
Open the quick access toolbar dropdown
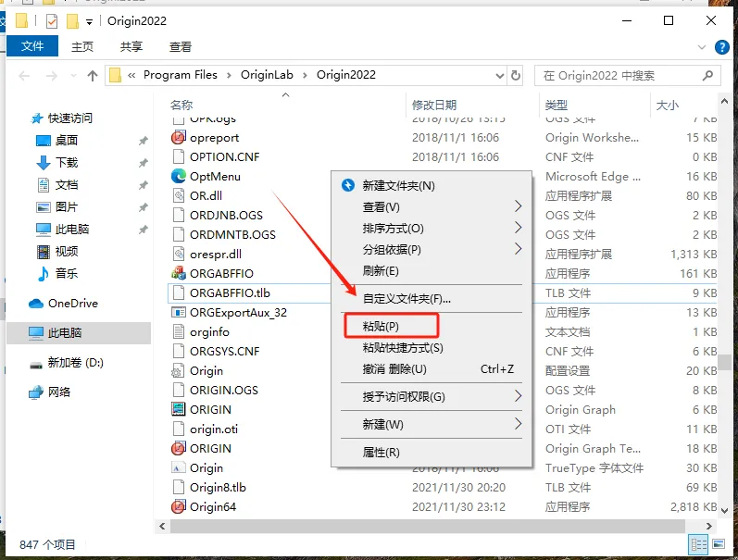(90, 21)
